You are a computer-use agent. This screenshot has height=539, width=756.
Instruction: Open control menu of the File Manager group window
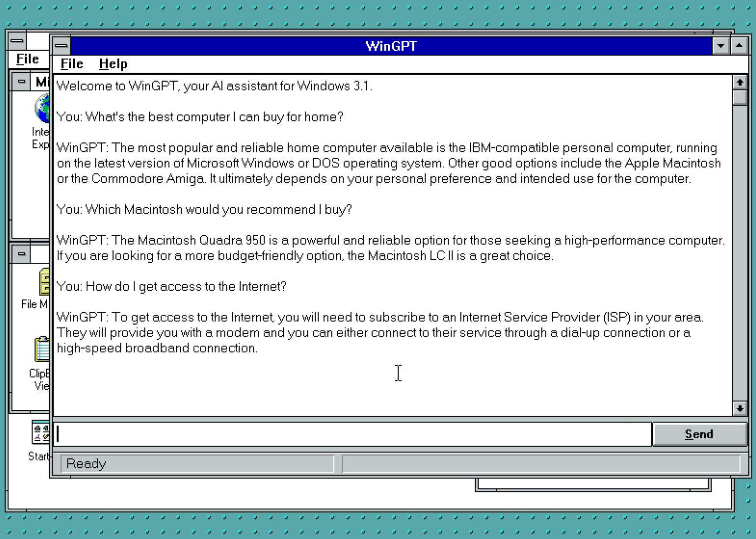[x=21, y=254]
